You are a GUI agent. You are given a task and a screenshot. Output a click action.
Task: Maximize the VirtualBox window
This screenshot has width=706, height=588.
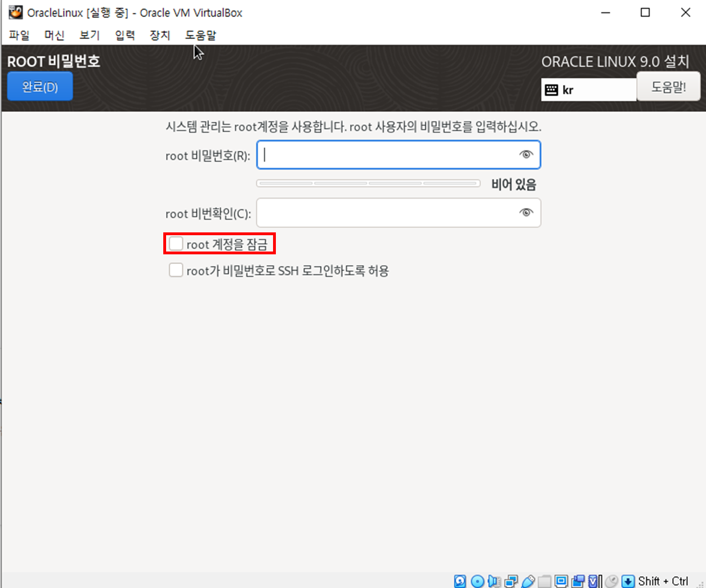point(645,12)
